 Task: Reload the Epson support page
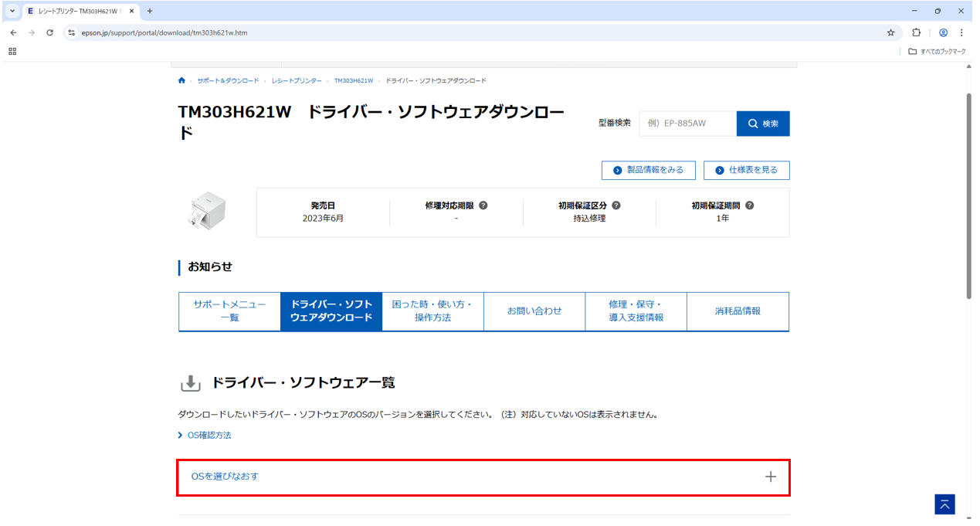click(x=50, y=32)
